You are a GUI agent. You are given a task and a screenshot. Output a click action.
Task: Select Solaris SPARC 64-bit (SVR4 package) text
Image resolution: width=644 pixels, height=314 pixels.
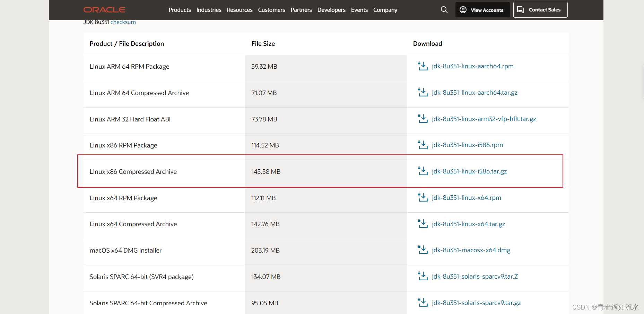tap(141, 277)
